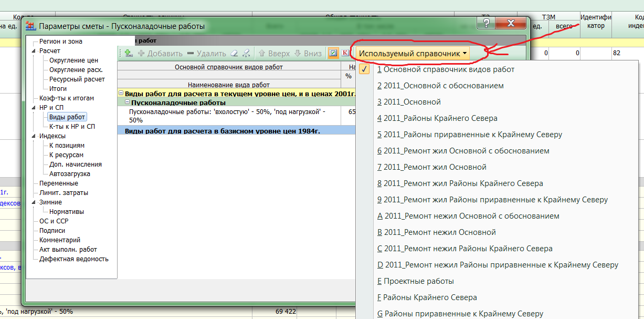Open Комментарий tree item
This screenshot has height=319, width=644.
pyautogui.click(x=60, y=240)
